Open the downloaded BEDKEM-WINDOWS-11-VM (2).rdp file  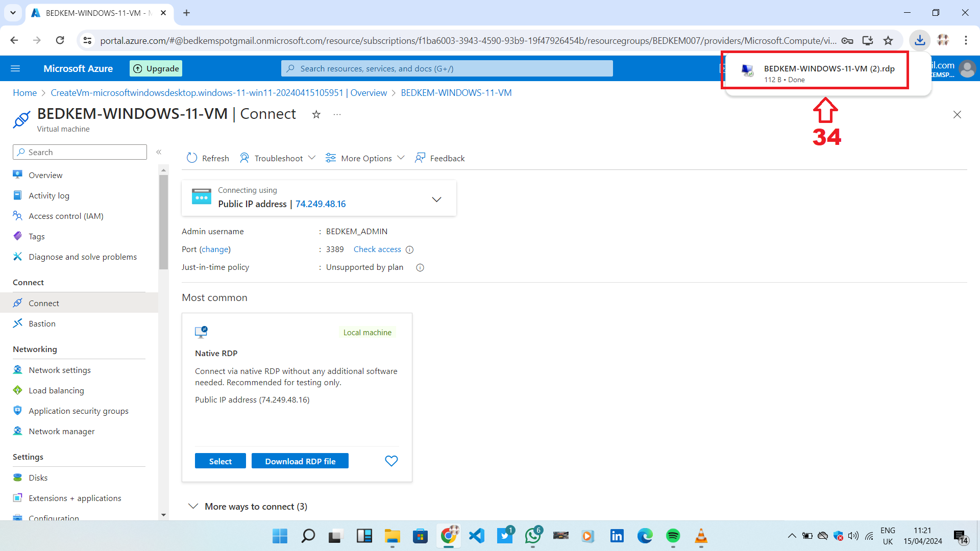coord(828,69)
